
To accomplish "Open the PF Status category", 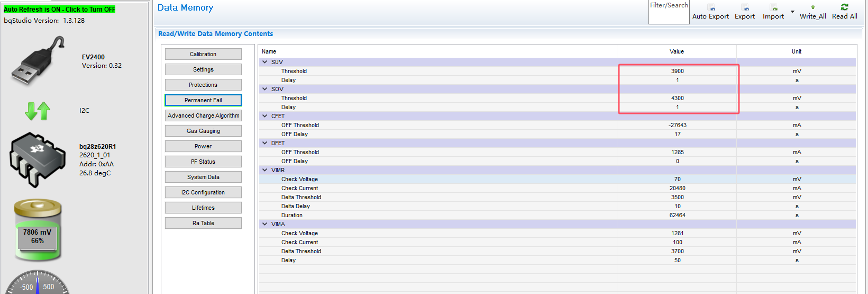I will pyautogui.click(x=203, y=162).
